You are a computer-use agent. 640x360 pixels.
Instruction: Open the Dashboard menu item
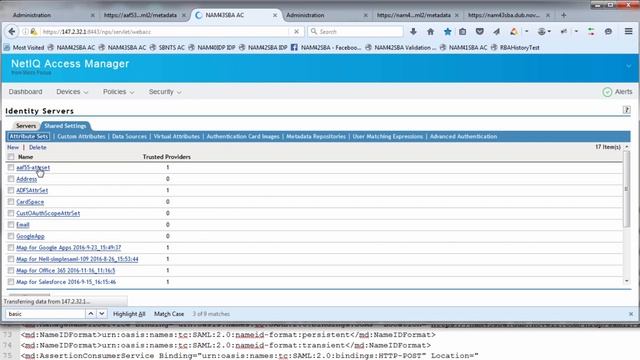[x=25, y=92]
